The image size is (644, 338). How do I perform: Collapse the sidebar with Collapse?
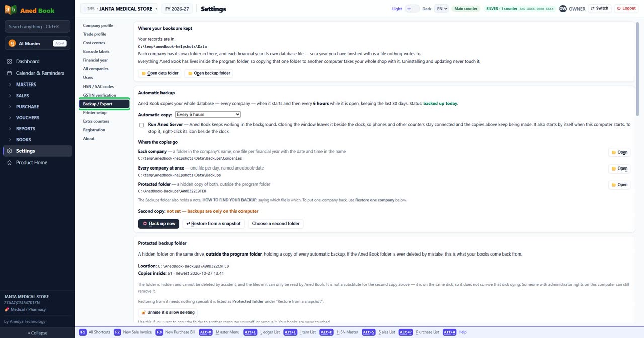pos(38,333)
